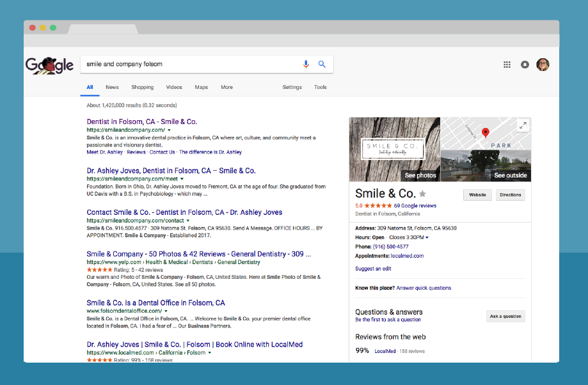Open the Settings menu
The image size is (588, 385).
[x=292, y=87]
